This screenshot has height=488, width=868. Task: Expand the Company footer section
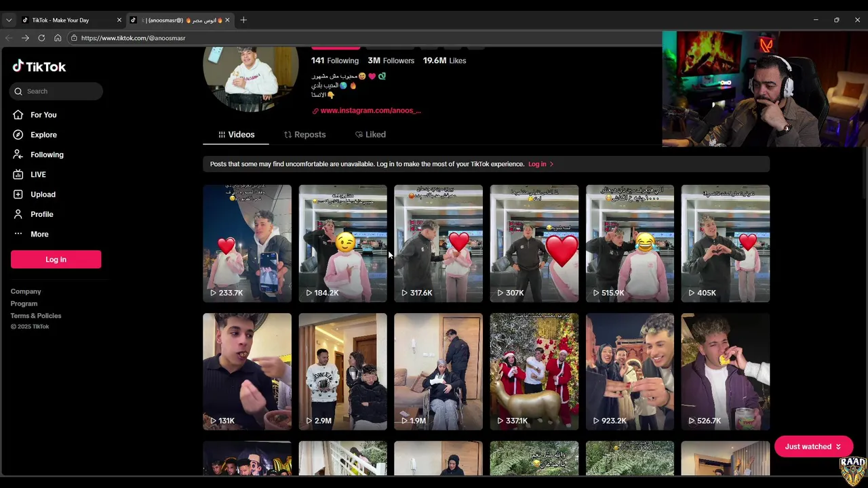(x=26, y=291)
